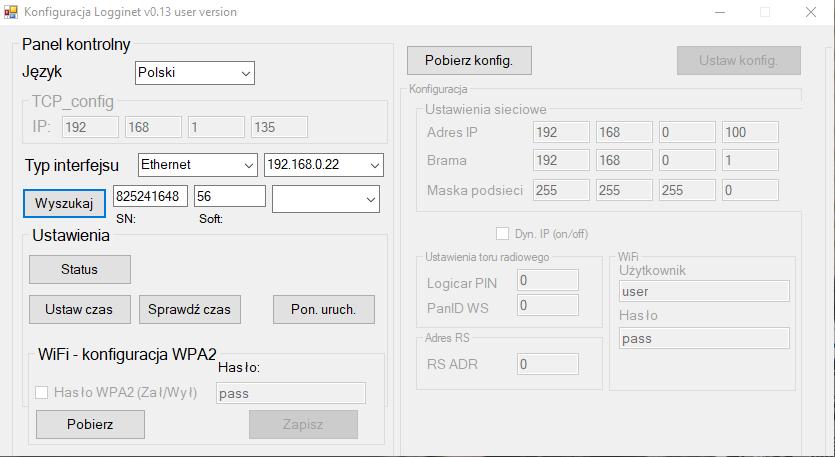Click the Status button
Screen dimensions: 835x457
(x=80, y=270)
